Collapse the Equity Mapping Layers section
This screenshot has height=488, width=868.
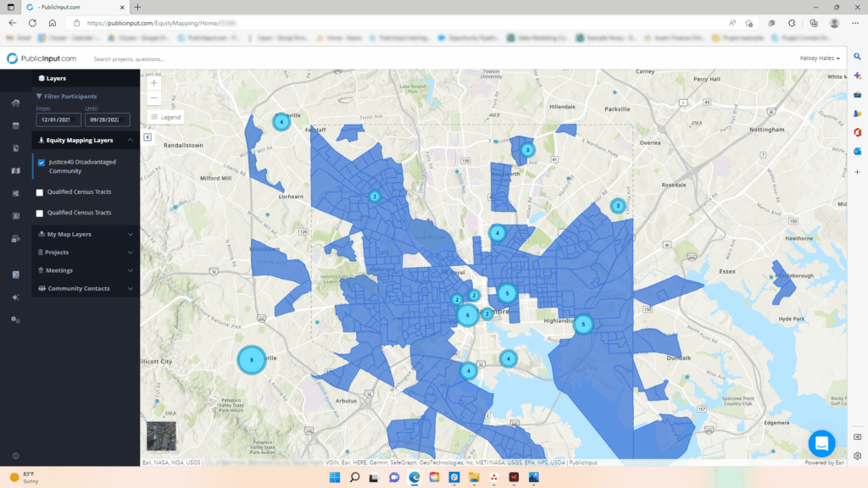click(x=130, y=141)
